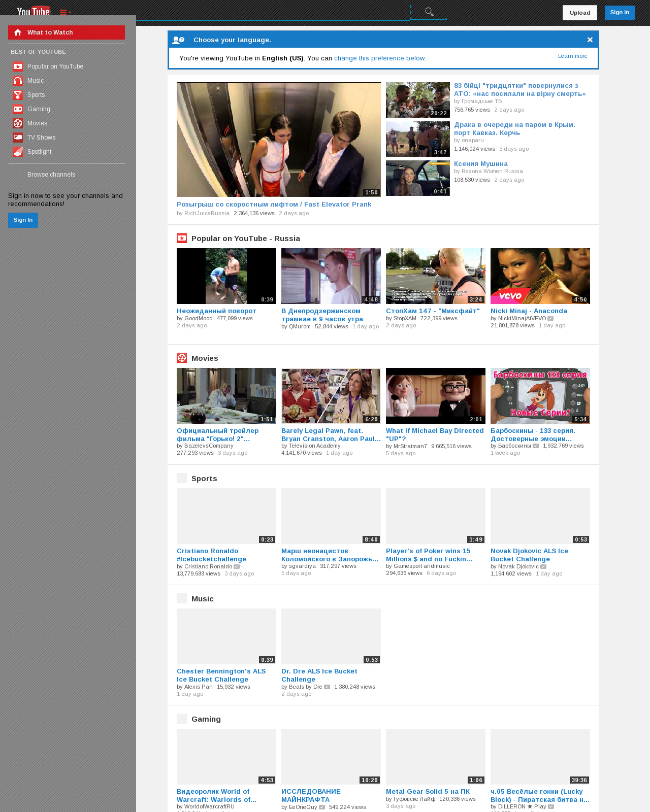Image resolution: width=650 pixels, height=812 pixels.
Task: Close the language banner
Action: tap(590, 40)
